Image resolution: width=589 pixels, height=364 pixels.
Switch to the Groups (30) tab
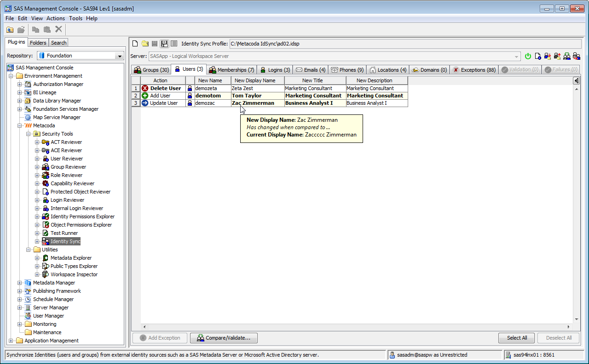[x=151, y=70]
